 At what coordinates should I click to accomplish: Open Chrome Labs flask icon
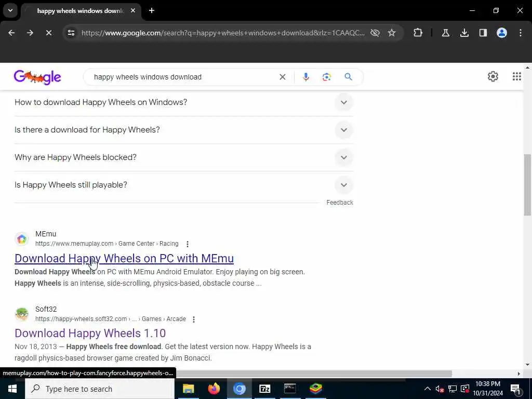[445, 33]
